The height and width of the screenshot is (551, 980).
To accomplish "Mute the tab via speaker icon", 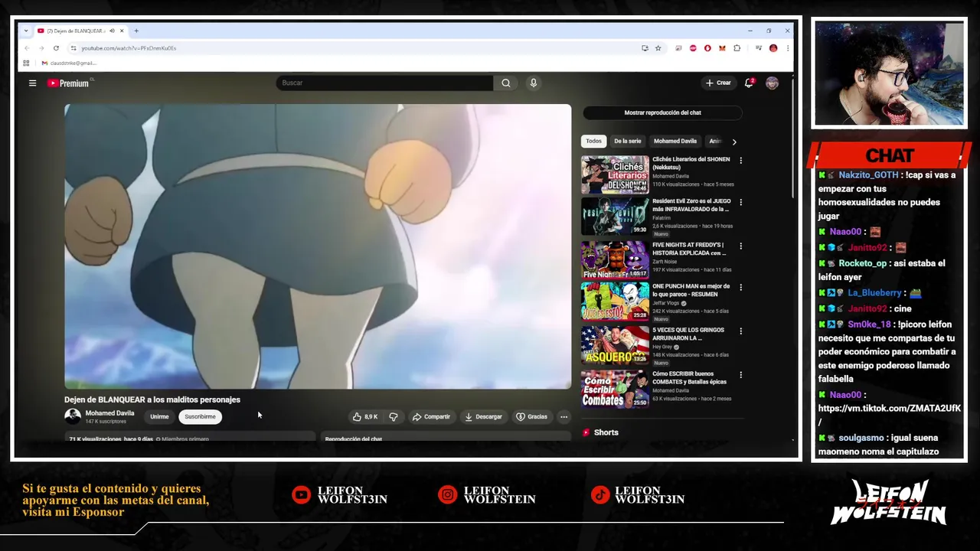I will (x=112, y=31).
